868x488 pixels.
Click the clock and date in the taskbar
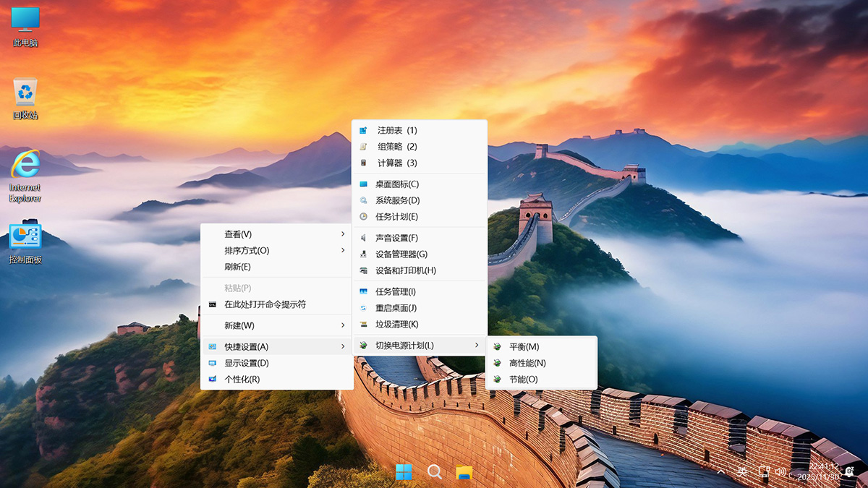820,472
